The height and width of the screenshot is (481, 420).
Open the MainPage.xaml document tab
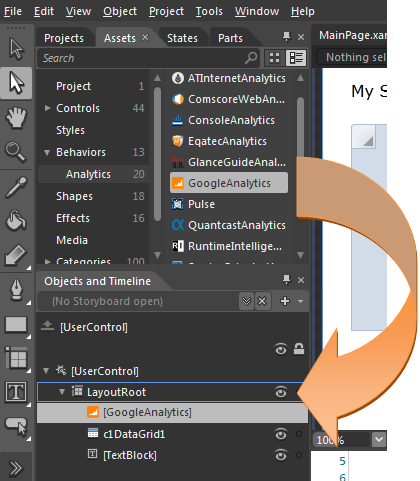point(353,35)
